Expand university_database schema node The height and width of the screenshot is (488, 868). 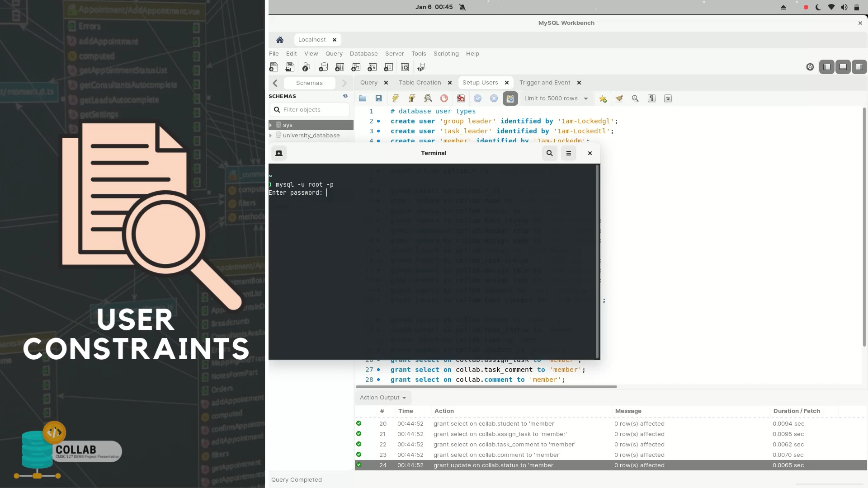click(x=271, y=136)
